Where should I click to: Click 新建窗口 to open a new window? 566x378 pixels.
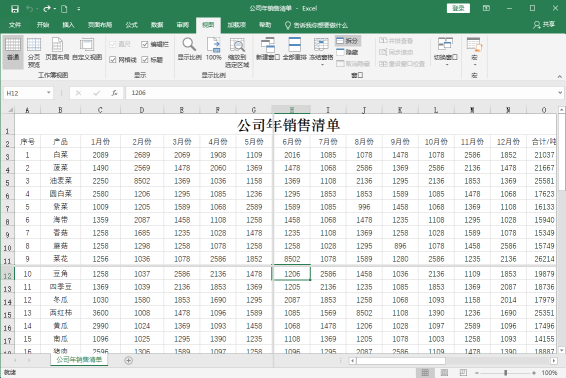pos(267,49)
